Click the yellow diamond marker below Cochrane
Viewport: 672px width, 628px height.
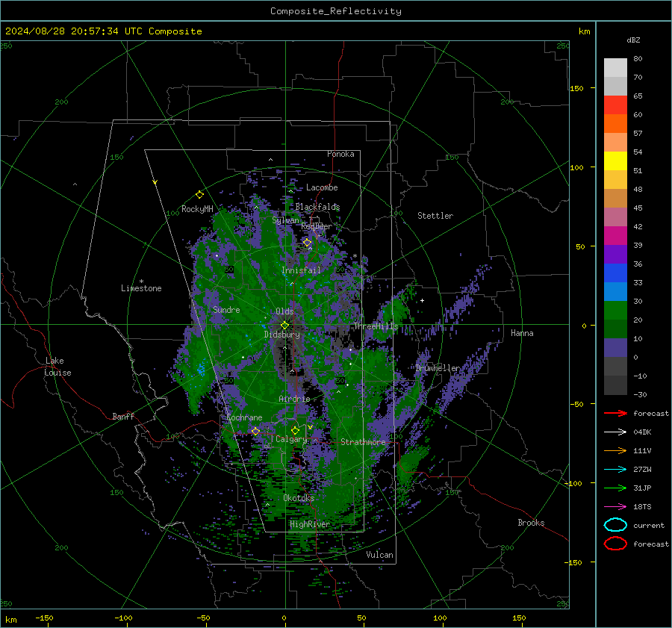[x=255, y=431]
